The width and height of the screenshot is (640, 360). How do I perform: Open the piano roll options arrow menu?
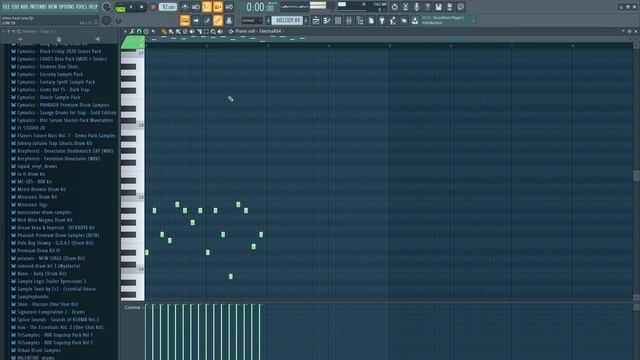[125, 31]
